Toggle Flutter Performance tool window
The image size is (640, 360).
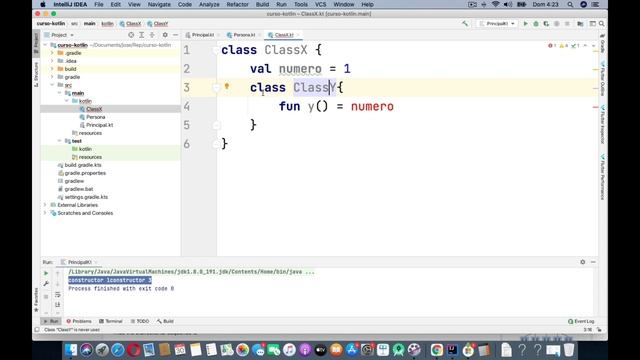(603, 176)
